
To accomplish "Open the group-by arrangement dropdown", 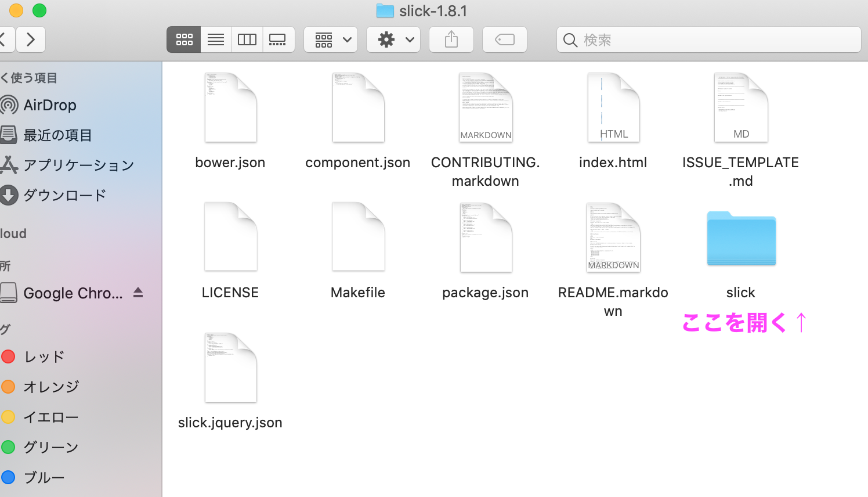I will tap(331, 39).
